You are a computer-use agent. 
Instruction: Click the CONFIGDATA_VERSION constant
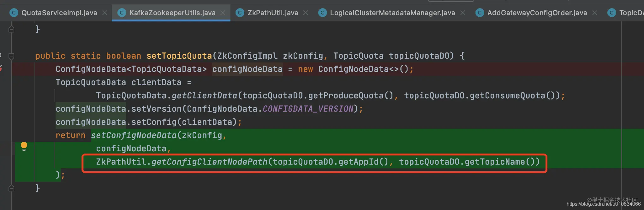click(308, 109)
